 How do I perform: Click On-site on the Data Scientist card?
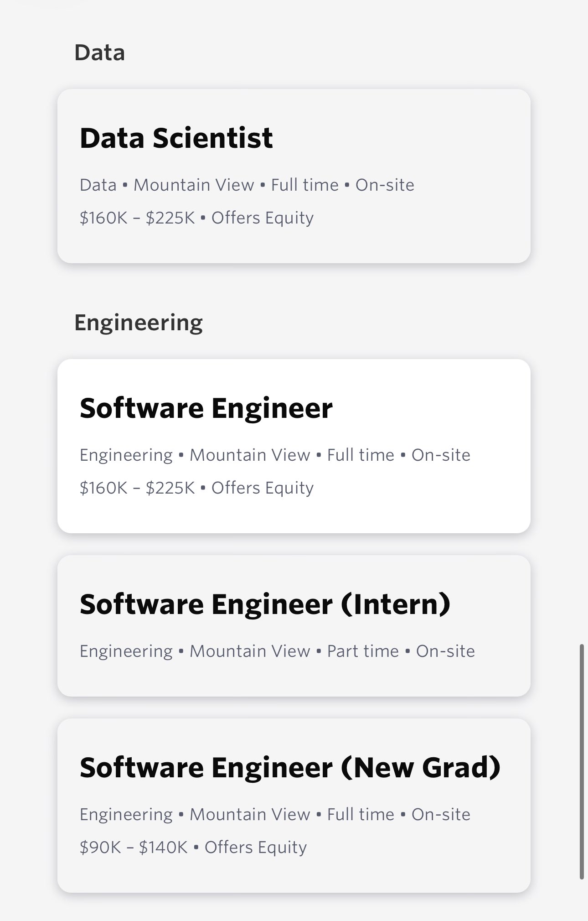[385, 185]
